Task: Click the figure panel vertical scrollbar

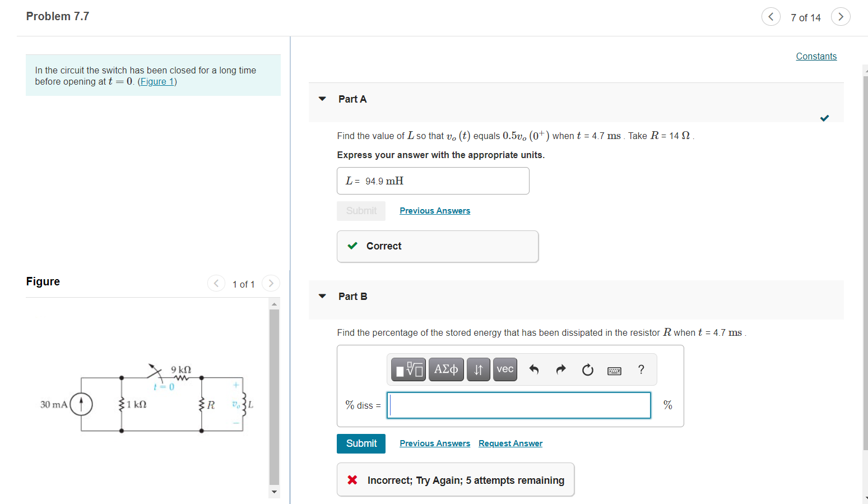Action: point(274,396)
